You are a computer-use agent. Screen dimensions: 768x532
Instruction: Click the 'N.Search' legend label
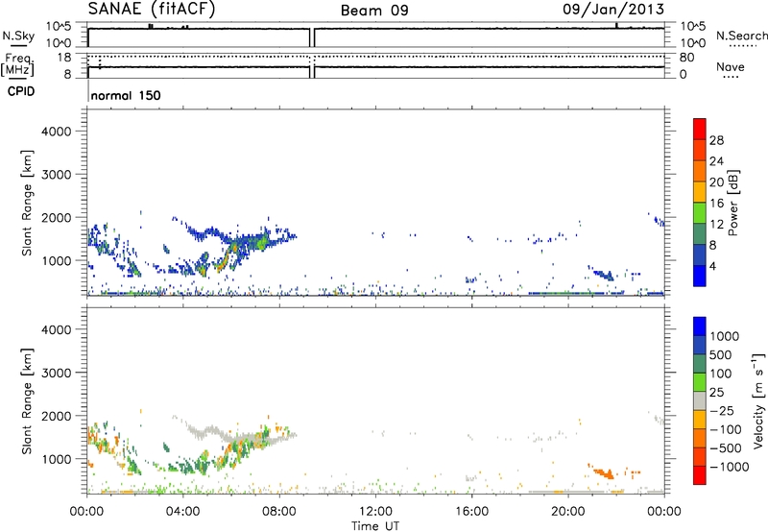coord(742,36)
